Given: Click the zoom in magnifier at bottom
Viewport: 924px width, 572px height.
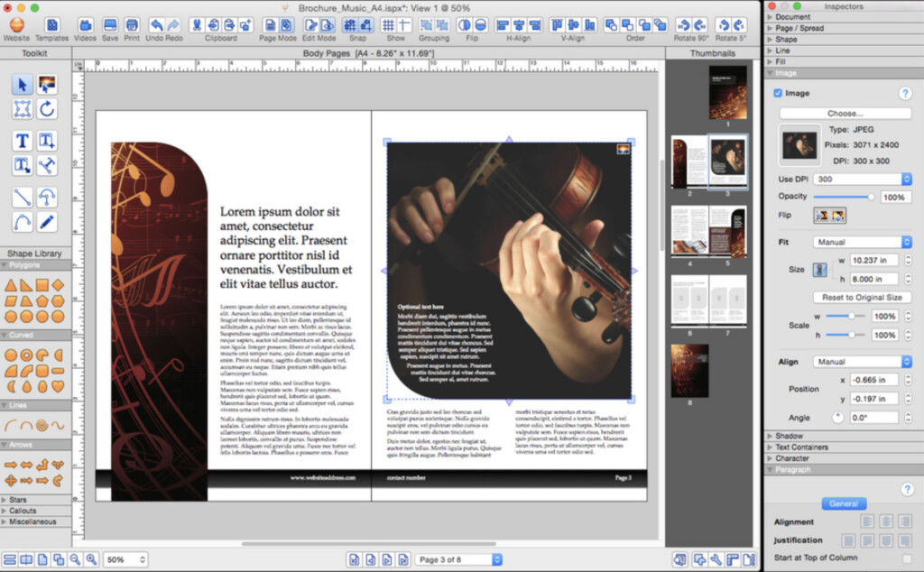Looking at the screenshot, I should (91, 559).
